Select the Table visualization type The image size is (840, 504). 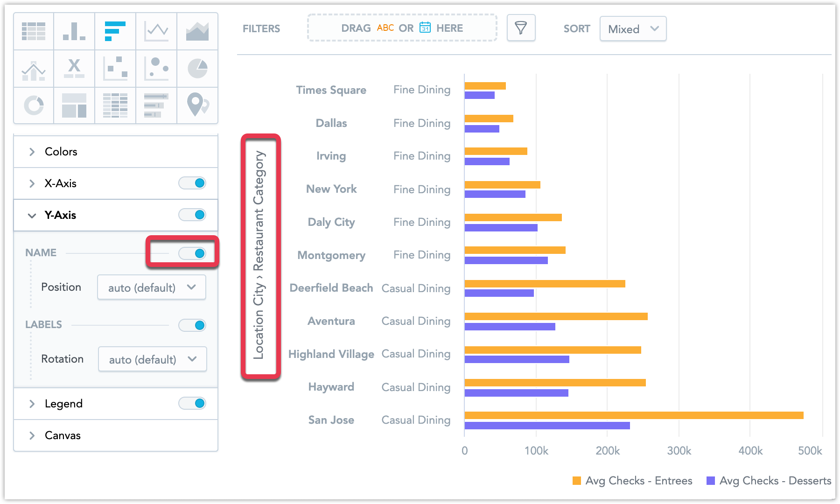pyautogui.click(x=34, y=31)
